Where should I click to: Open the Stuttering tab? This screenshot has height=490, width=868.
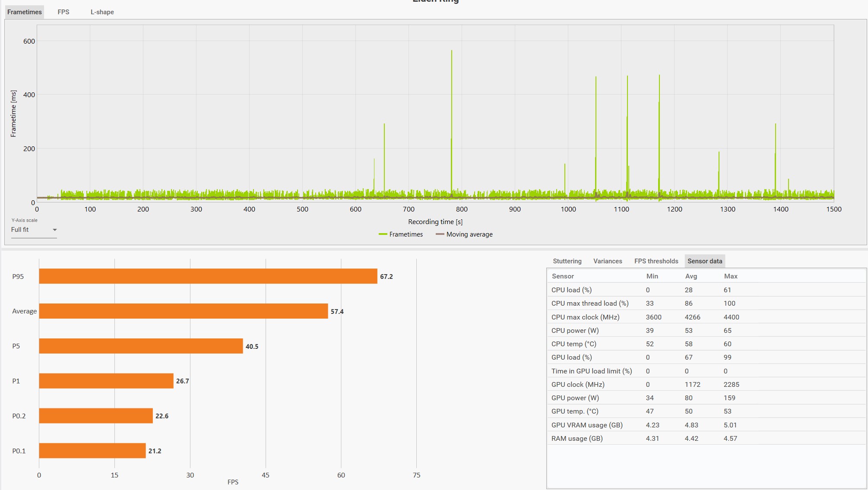[567, 261]
